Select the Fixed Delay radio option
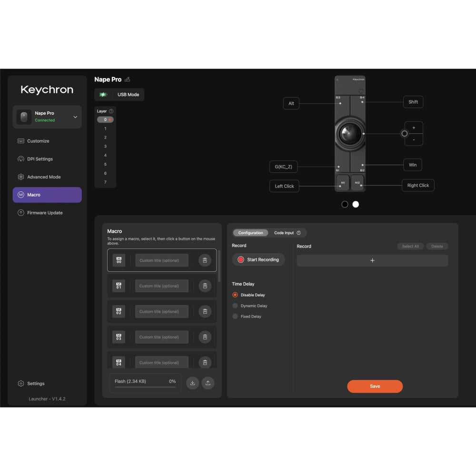 (235, 317)
